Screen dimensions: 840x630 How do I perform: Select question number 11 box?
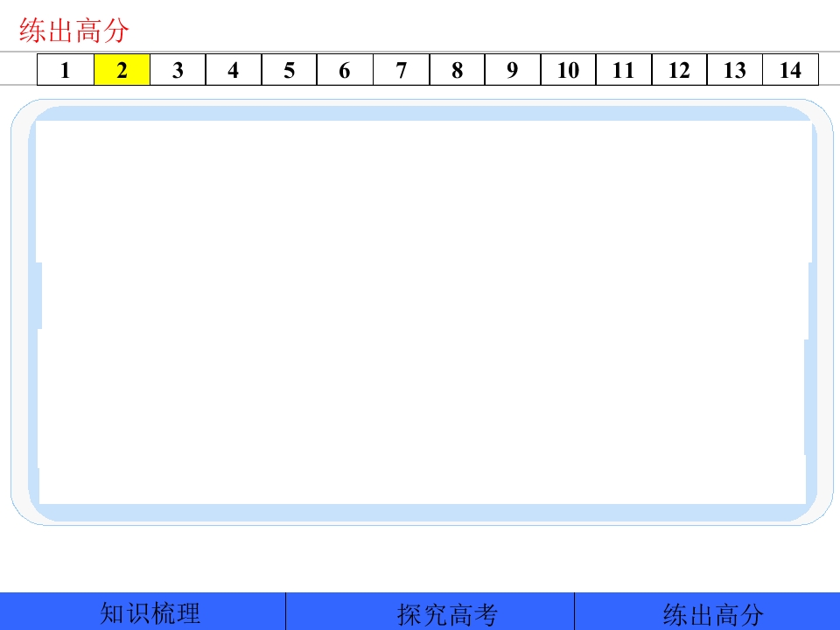tap(624, 70)
